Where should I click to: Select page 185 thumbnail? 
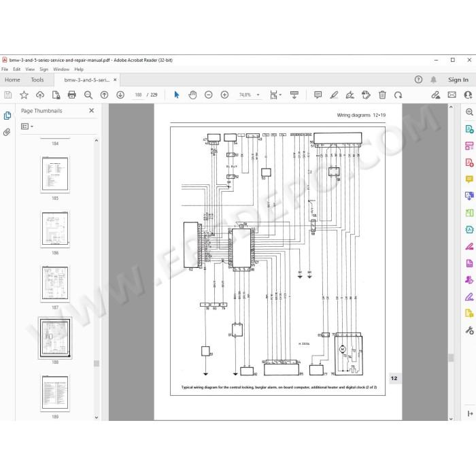(55, 174)
